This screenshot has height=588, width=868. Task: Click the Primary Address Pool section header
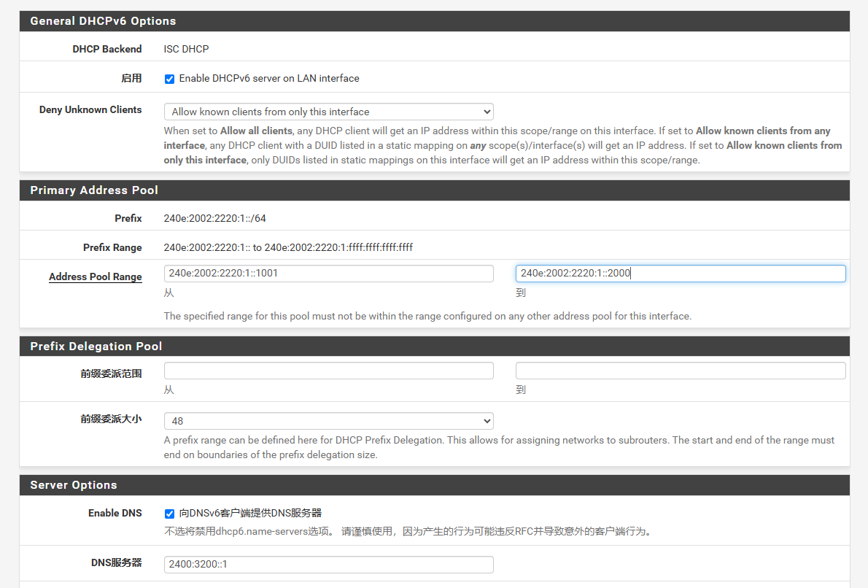[x=94, y=190]
